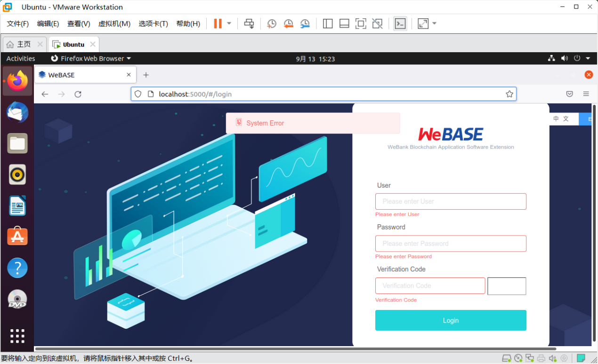Send Ctrl+Alt+Del to the guest OS
The image size is (598, 364).
(x=249, y=24)
